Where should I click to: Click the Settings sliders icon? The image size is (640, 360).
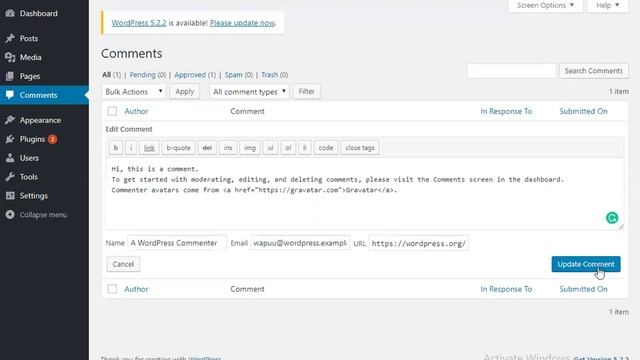tap(10, 196)
